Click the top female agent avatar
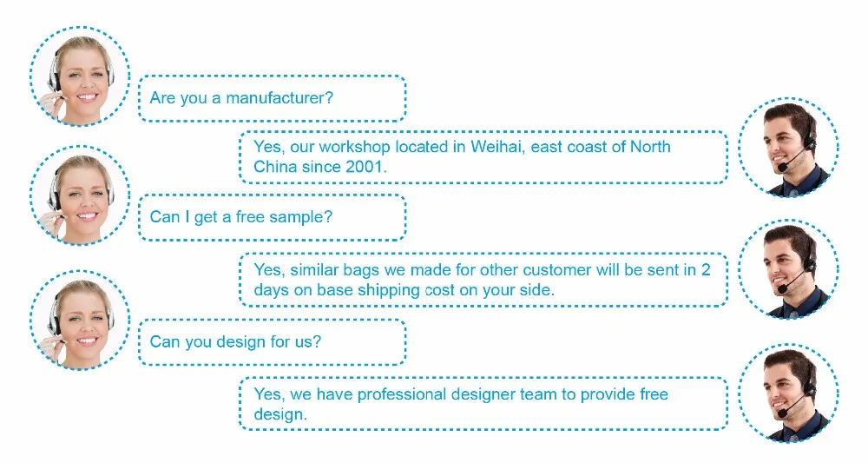 pos(80,76)
